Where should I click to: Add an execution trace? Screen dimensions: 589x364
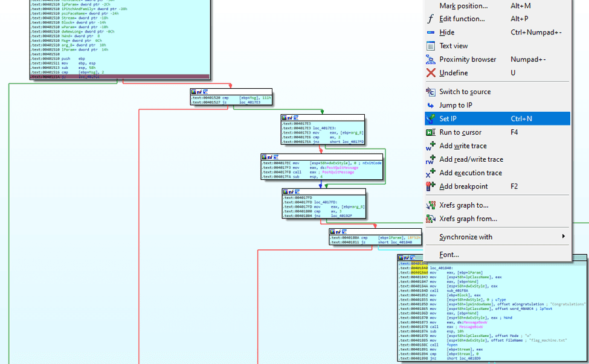click(470, 173)
